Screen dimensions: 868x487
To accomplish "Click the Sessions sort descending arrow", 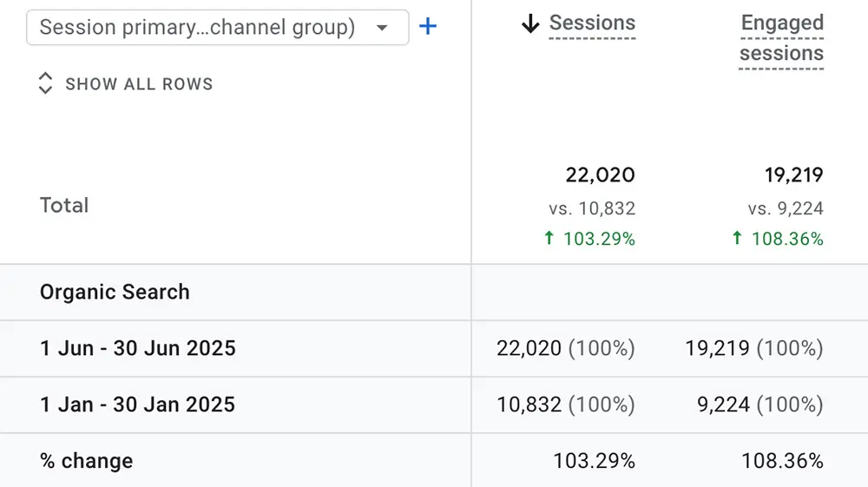I will [530, 23].
